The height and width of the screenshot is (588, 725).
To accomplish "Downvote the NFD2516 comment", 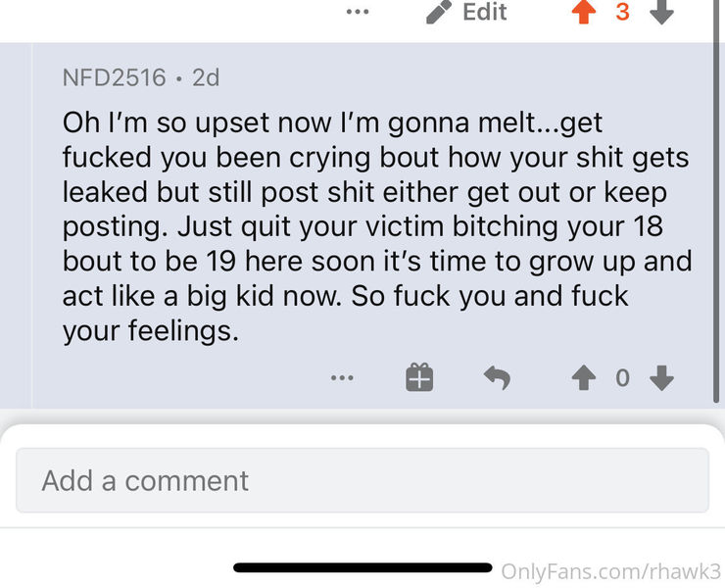I will (662, 378).
